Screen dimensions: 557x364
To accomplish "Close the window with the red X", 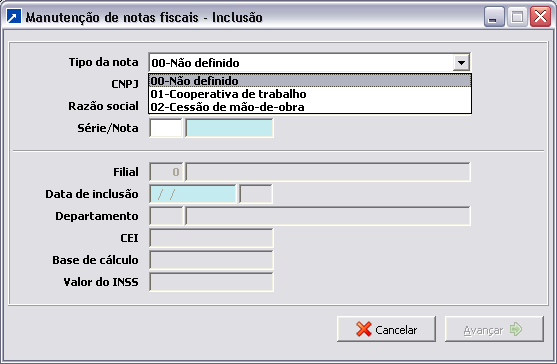I will coord(540,17).
